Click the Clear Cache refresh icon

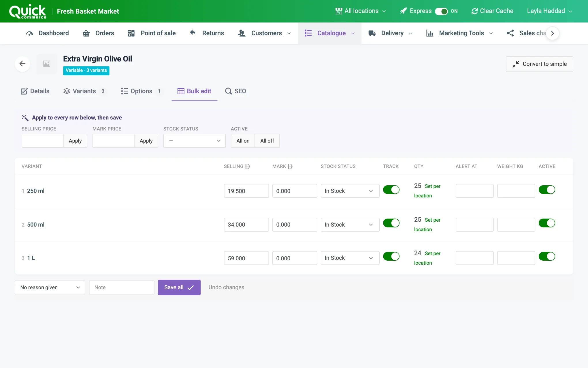pyautogui.click(x=474, y=11)
